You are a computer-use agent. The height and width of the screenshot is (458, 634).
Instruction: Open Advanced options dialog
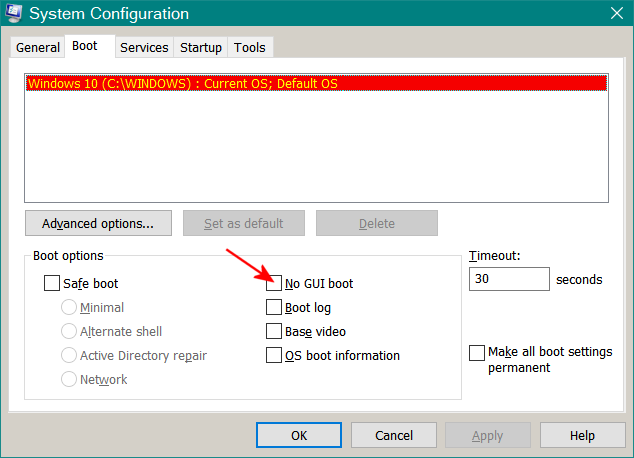click(x=98, y=223)
